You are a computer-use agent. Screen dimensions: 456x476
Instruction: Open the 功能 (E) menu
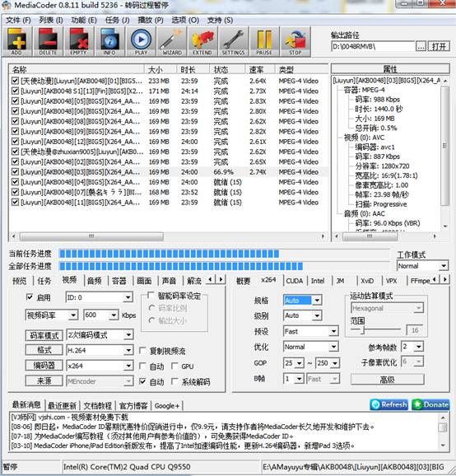tap(84, 21)
